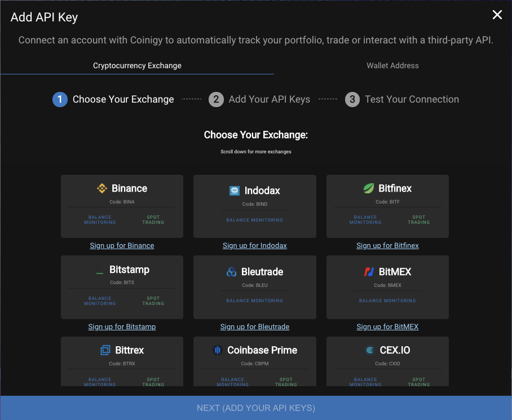
Task: Click Binance's Balance Monitoring label
Action: [x=100, y=220]
